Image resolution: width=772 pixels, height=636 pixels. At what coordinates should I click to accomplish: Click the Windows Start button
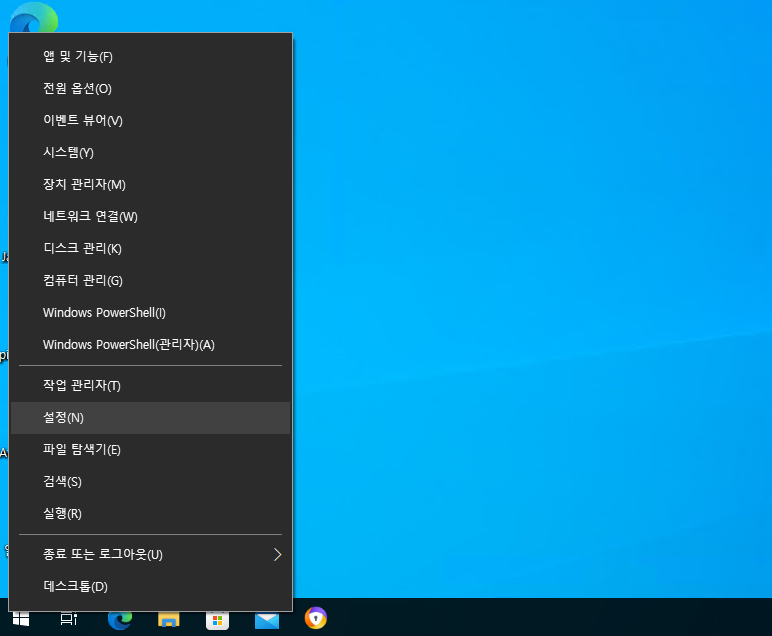pos(20,619)
